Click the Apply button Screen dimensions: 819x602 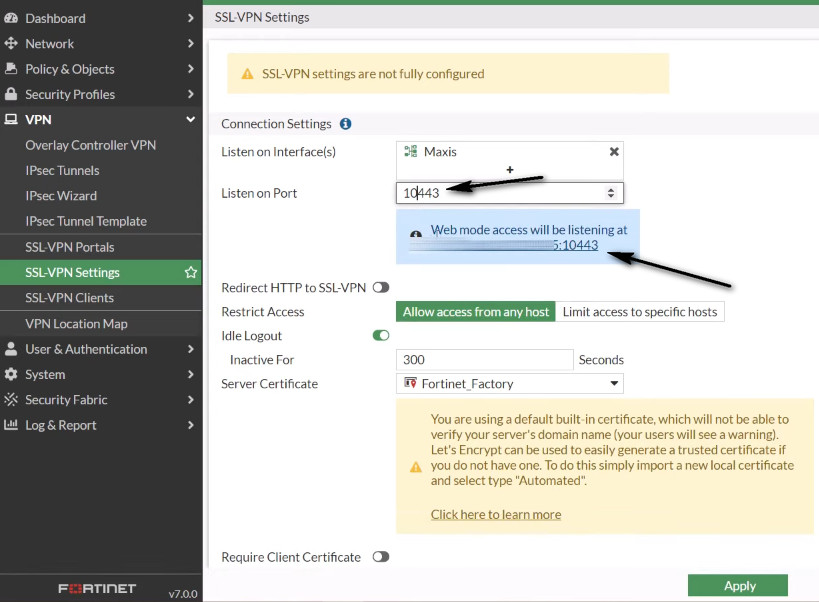point(738,586)
